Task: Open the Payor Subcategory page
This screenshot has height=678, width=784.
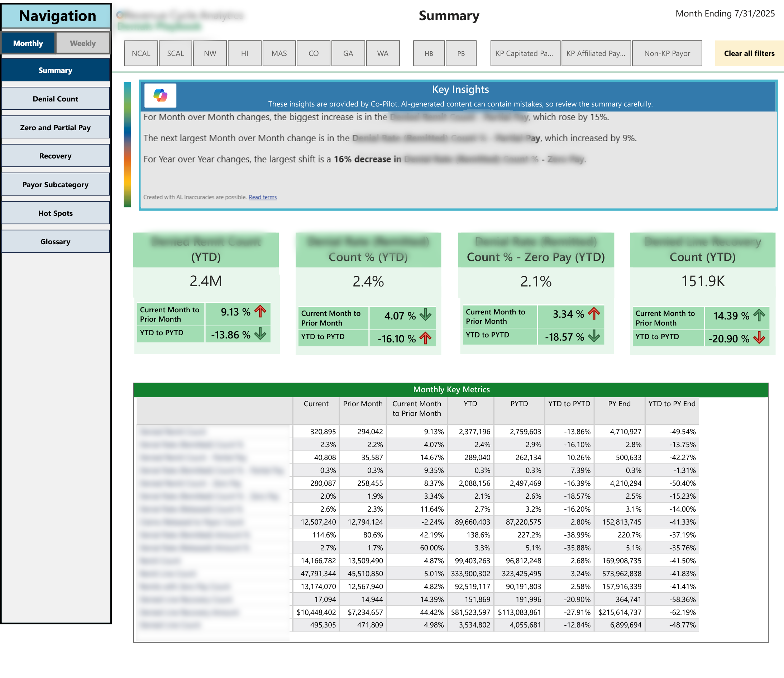Action: (x=55, y=185)
